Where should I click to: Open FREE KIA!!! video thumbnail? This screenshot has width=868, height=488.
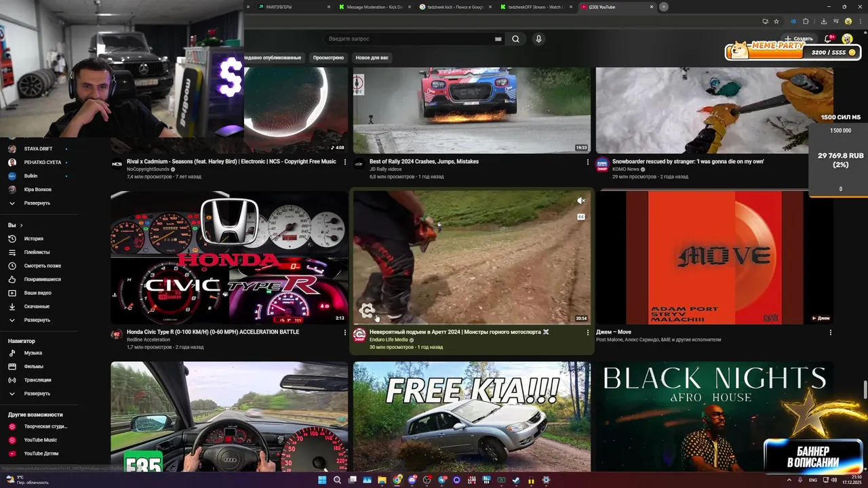[x=471, y=417]
